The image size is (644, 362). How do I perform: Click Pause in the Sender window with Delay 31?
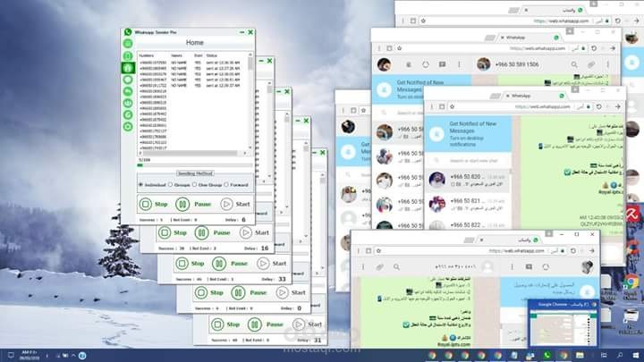tap(266, 324)
